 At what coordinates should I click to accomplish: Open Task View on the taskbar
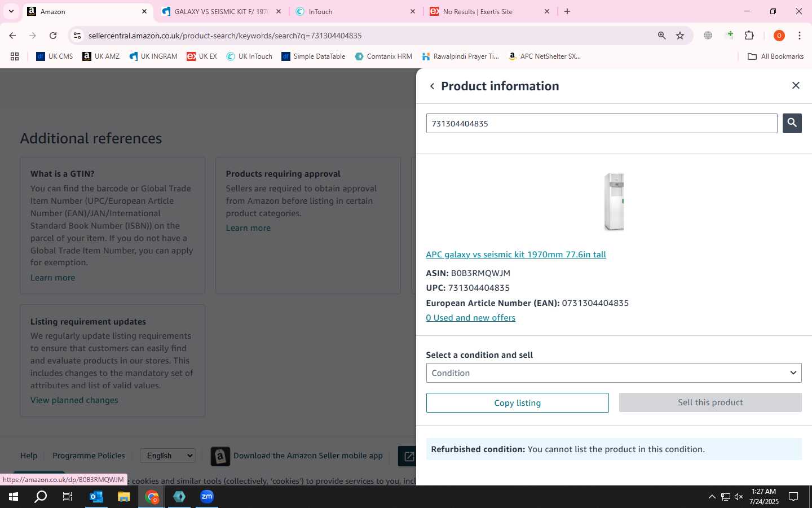68,497
